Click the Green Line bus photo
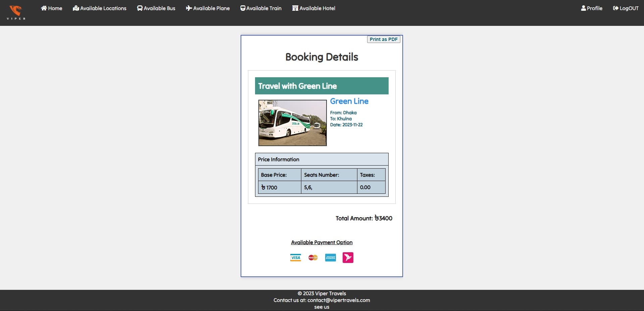Screen dimensions: 644x311 click(293, 123)
